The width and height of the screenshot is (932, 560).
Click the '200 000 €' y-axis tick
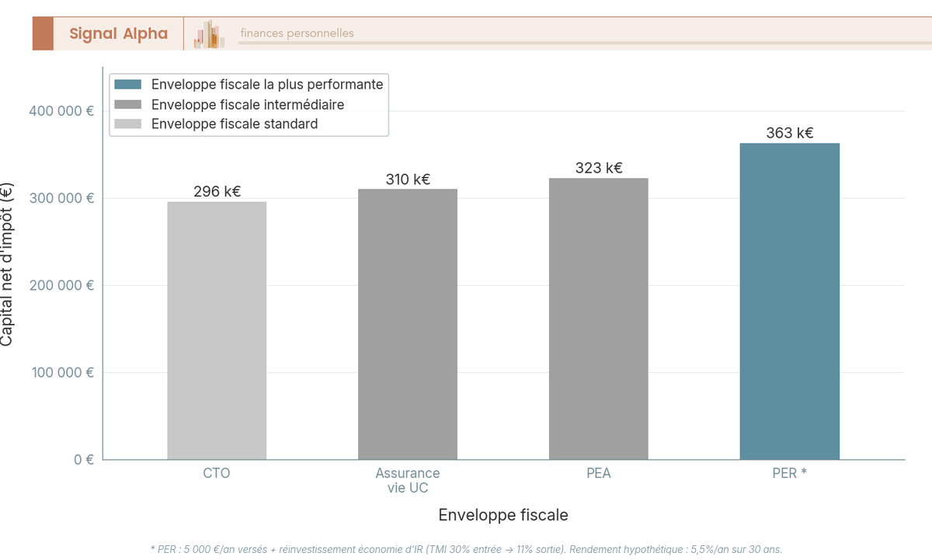61,285
